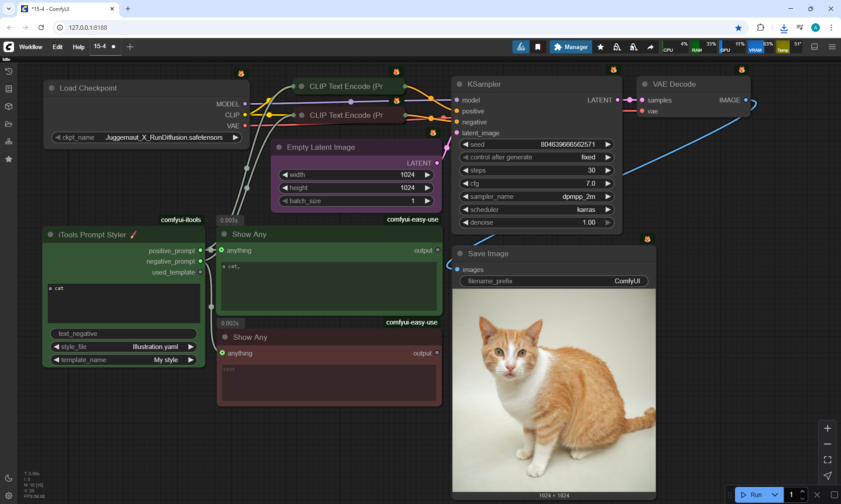Click the bookmark icon in top toolbar
This screenshot has height=504, width=841.
click(x=538, y=47)
